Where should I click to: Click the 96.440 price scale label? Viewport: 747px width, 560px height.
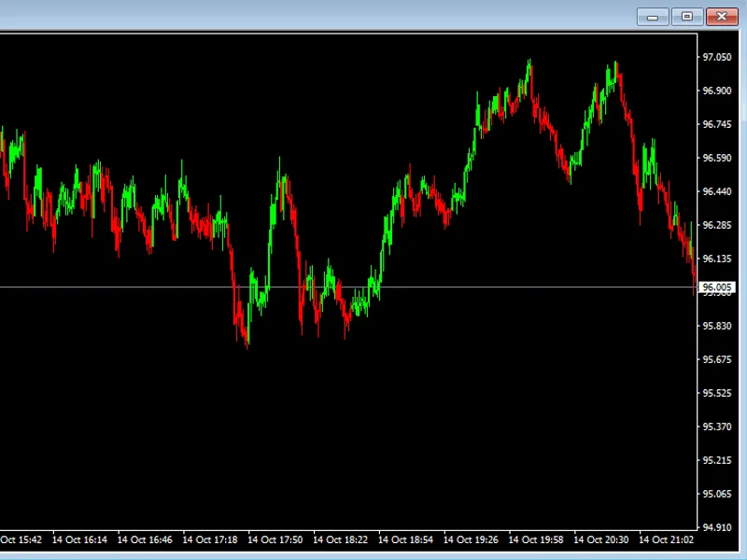pyautogui.click(x=717, y=191)
